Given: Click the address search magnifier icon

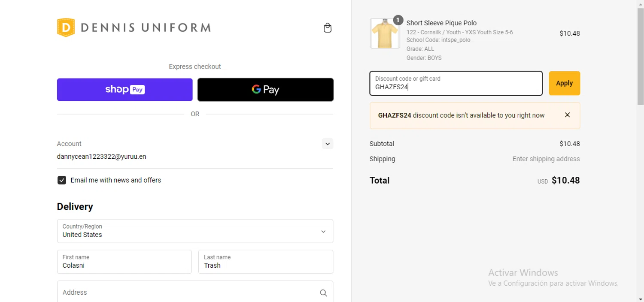Looking at the screenshot, I should coord(323,293).
